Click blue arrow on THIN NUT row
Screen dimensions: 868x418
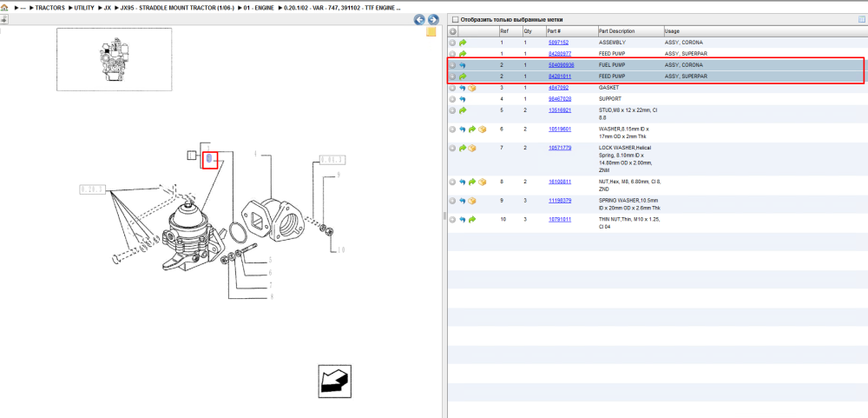tap(463, 220)
